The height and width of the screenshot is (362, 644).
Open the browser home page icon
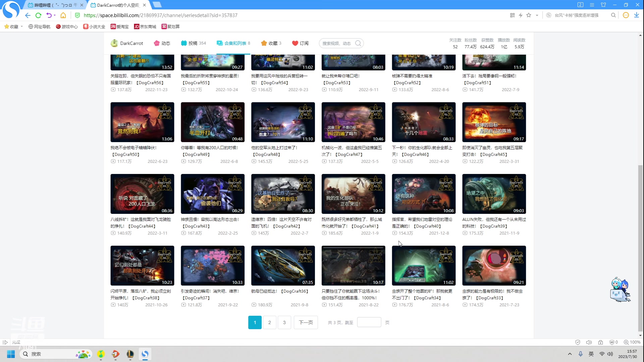[63, 15]
